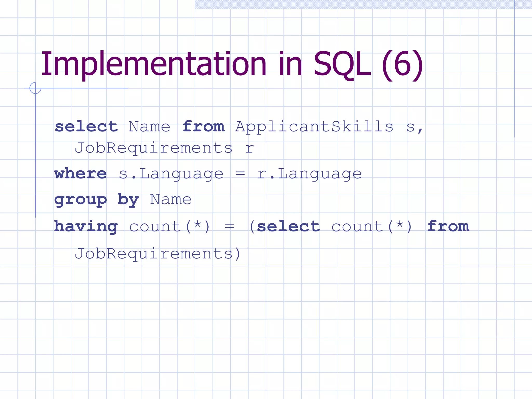Click 'Name' after group by
The width and height of the screenshot is (532, 399).
pyautogui.click(x=171, y=199)
